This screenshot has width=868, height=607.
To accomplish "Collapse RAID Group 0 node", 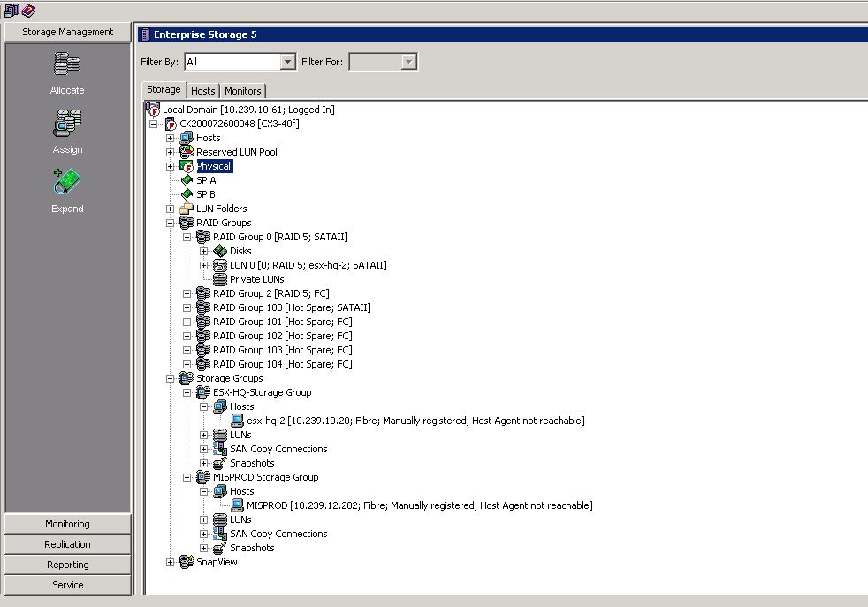I will [x=187, y=237].
